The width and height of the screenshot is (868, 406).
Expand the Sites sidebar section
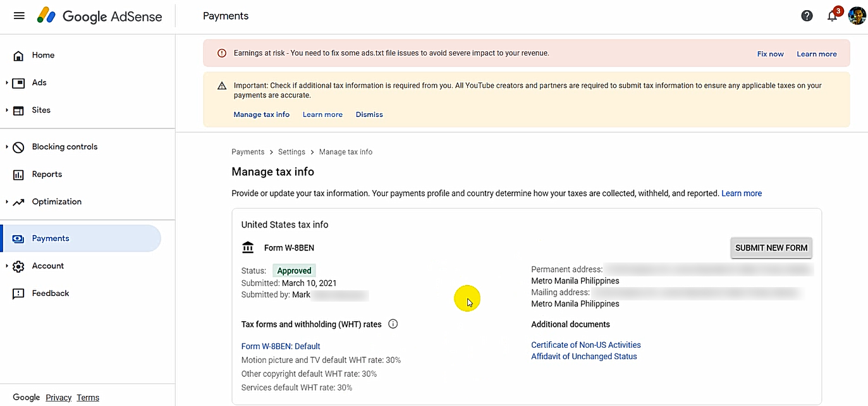[x=7, y=110]
